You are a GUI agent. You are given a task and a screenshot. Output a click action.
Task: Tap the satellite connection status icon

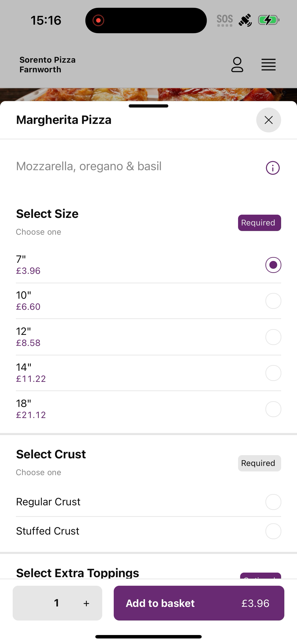pyautogui.click(x=245, y=20)
